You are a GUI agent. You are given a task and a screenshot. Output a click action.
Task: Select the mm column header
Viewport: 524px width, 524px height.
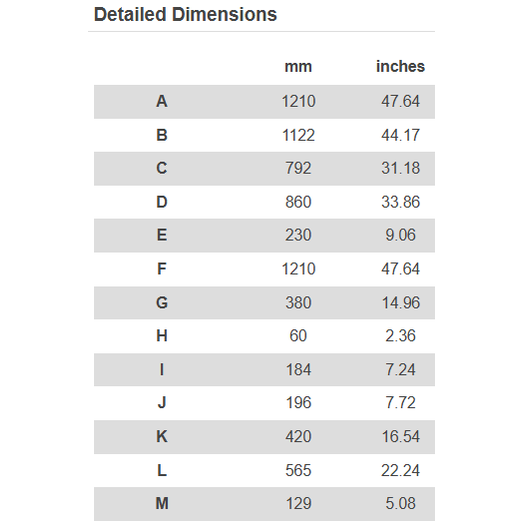tap(298, 67)
